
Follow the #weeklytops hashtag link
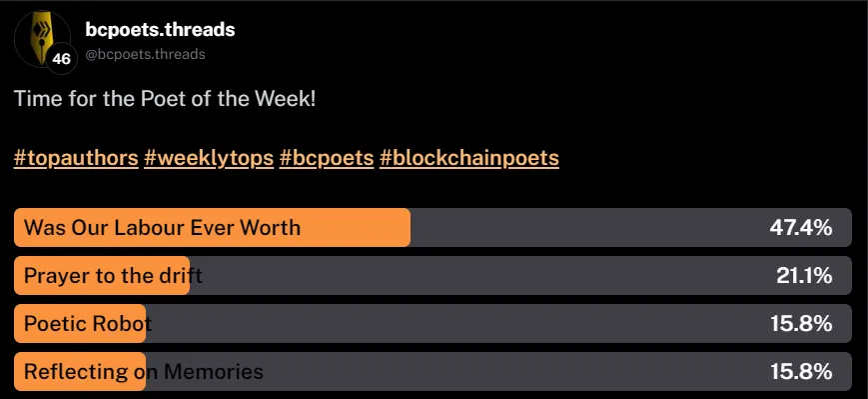coord(209,158)
